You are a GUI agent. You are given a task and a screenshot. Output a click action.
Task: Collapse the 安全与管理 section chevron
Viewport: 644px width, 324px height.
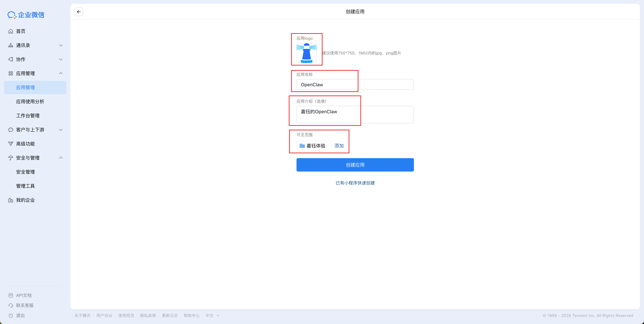tap(61, 158)
